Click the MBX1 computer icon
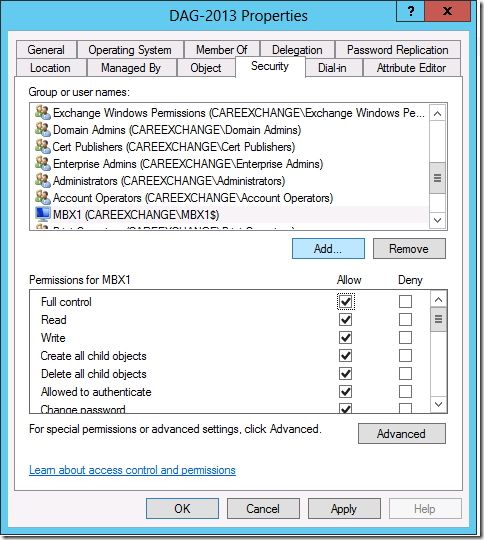The width and height of the screenshot is (484, 540). click(43, 215)
